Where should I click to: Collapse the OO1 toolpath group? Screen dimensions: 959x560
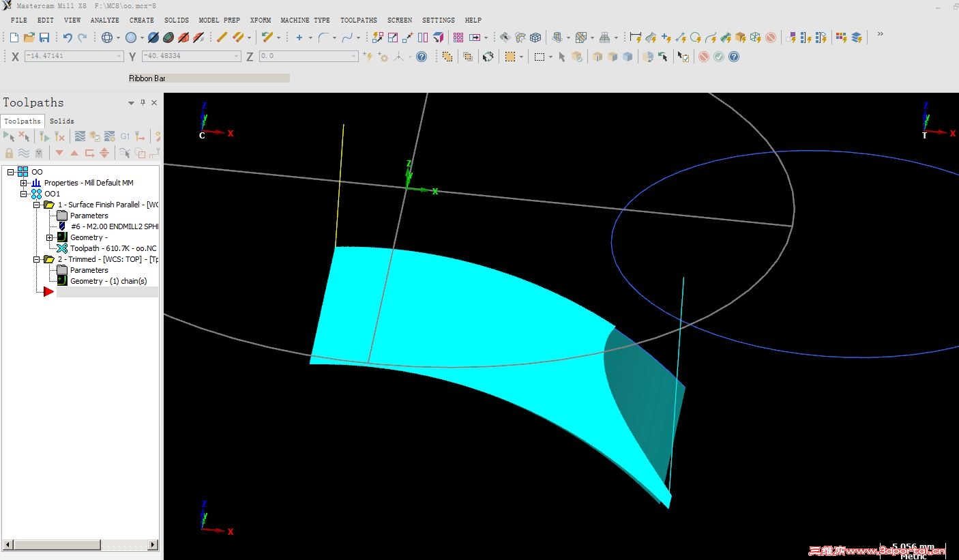point(23,194)
